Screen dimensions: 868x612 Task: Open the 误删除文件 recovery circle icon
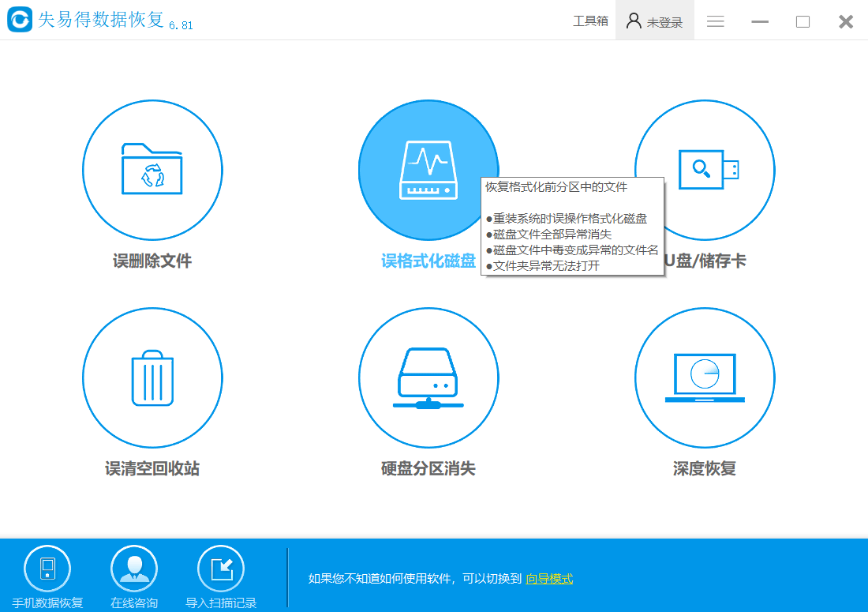[x=152, y=170]
